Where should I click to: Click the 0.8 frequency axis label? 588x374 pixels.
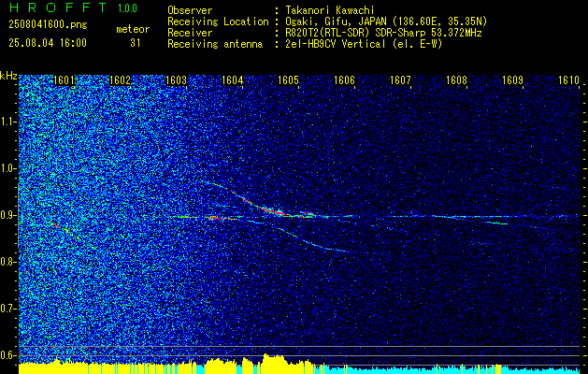8,262
